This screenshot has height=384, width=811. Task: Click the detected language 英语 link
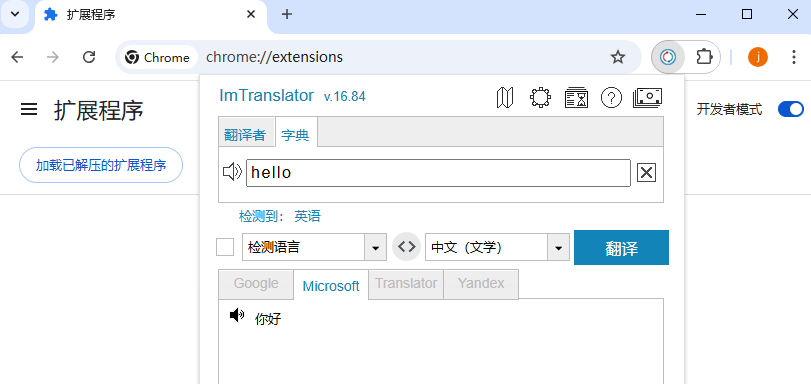[x=308, y=216]
